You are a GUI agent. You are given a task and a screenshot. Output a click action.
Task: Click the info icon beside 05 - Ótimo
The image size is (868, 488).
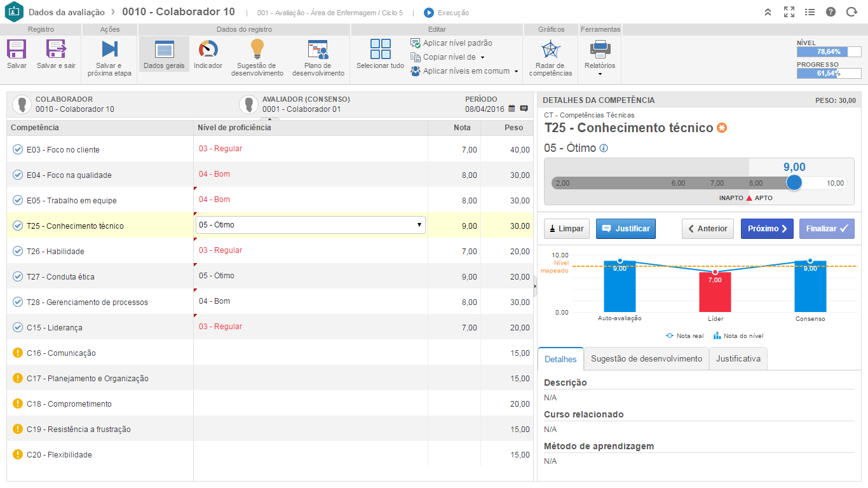click(604, 148)
